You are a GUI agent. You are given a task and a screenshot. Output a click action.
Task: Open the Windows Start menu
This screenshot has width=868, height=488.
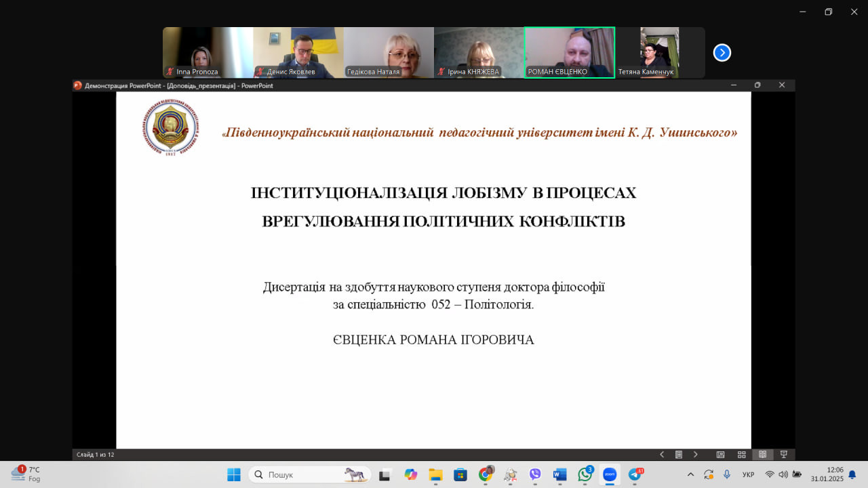[234, 474]
